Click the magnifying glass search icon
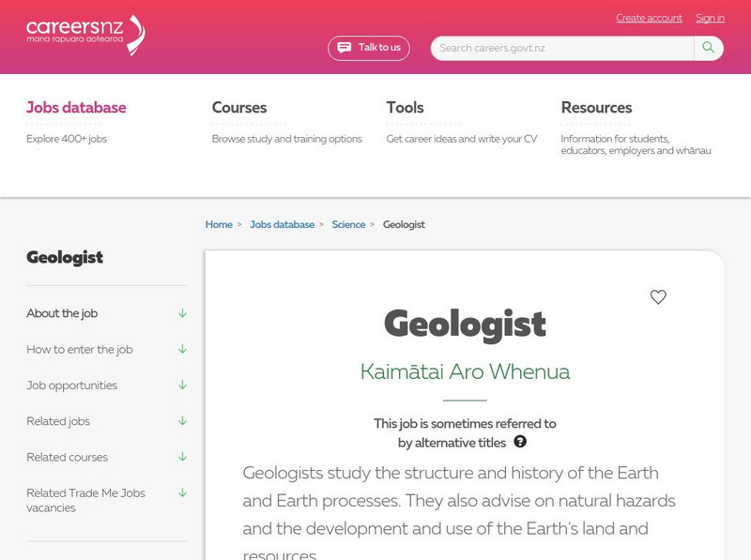Image resolution: width=751 pixels, height=560 pixels. (x=709, y=48)
